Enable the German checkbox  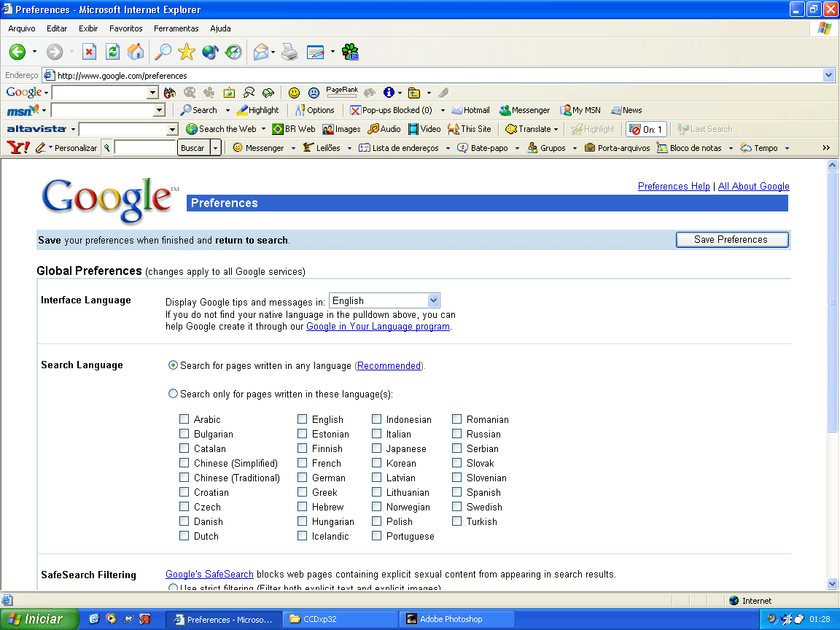[302, 478]
